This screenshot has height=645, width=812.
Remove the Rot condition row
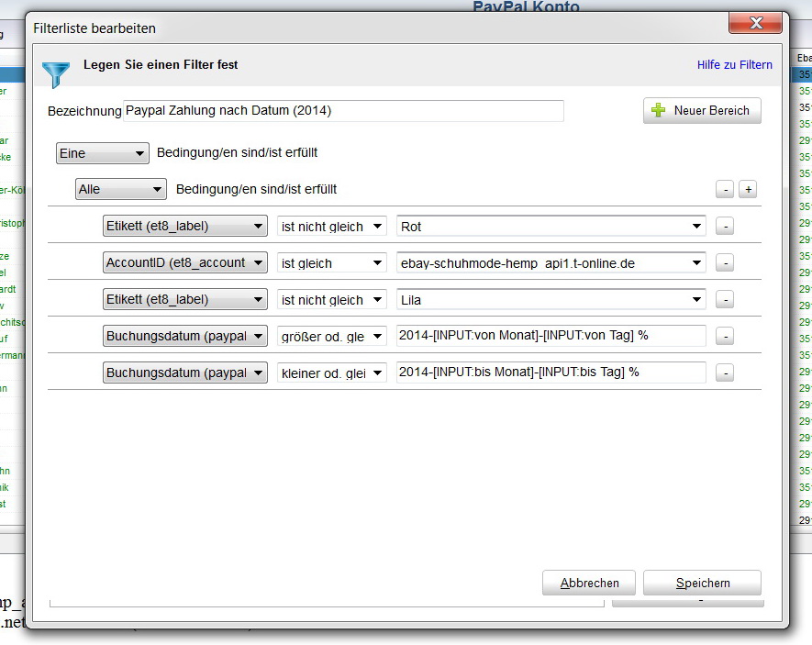click(725, 227)
